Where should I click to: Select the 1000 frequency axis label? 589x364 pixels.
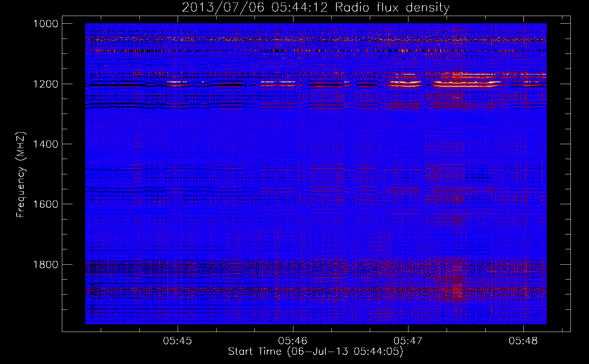tap(46, 24)
